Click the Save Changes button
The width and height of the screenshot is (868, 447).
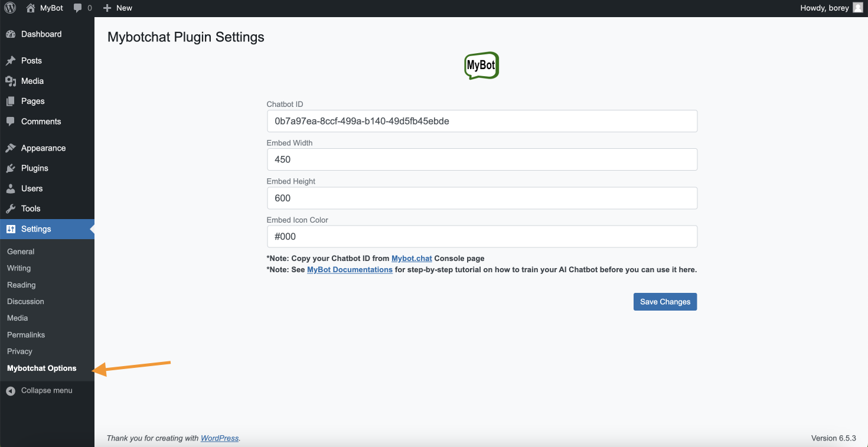(665, 302)
